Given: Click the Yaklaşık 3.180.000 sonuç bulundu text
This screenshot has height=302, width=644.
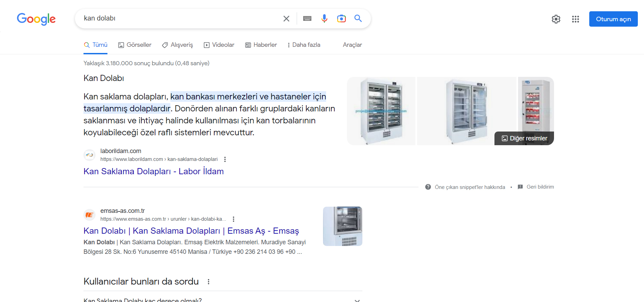Looking at the screenshot, I should 146,63.
